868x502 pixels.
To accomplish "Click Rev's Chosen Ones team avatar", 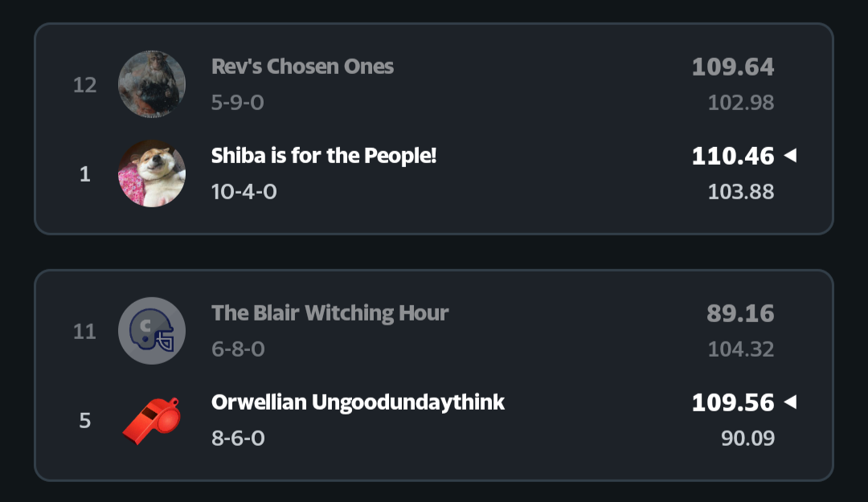I will coord(152,84).
